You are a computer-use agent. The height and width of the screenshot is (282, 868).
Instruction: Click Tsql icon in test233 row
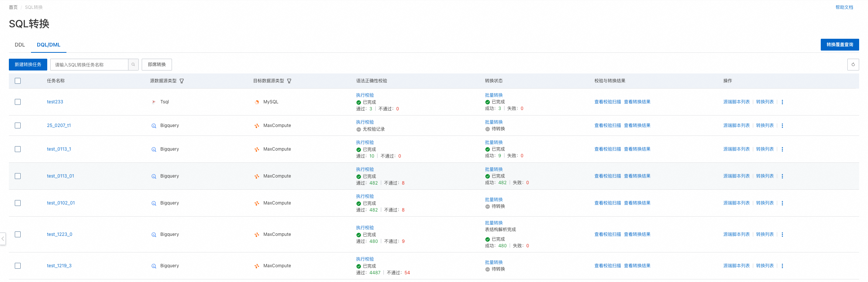[x=154, y=102]
